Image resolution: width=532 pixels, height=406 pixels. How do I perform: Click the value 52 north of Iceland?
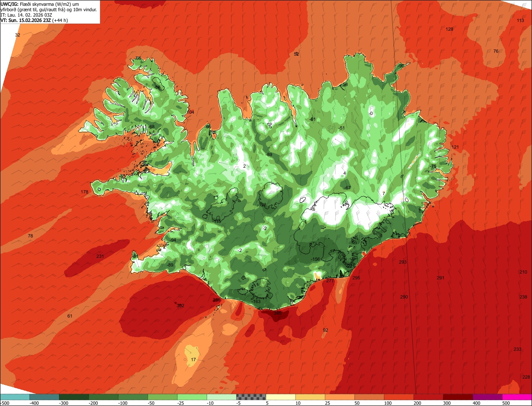coord(296,54)
